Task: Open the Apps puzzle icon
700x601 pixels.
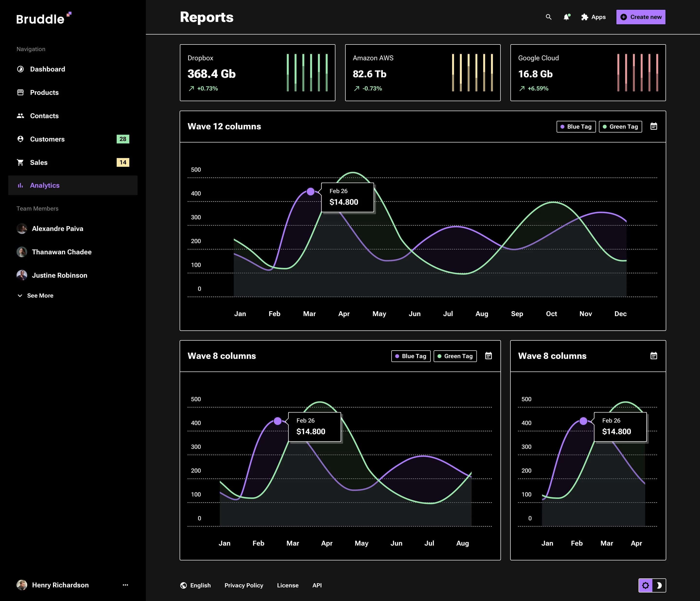Action: 585,17
